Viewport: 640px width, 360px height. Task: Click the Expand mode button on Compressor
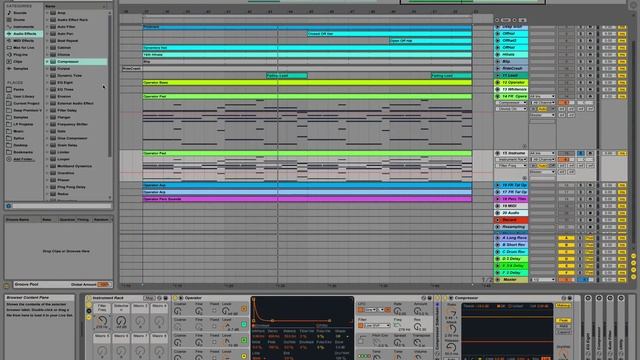click(563, 332)
